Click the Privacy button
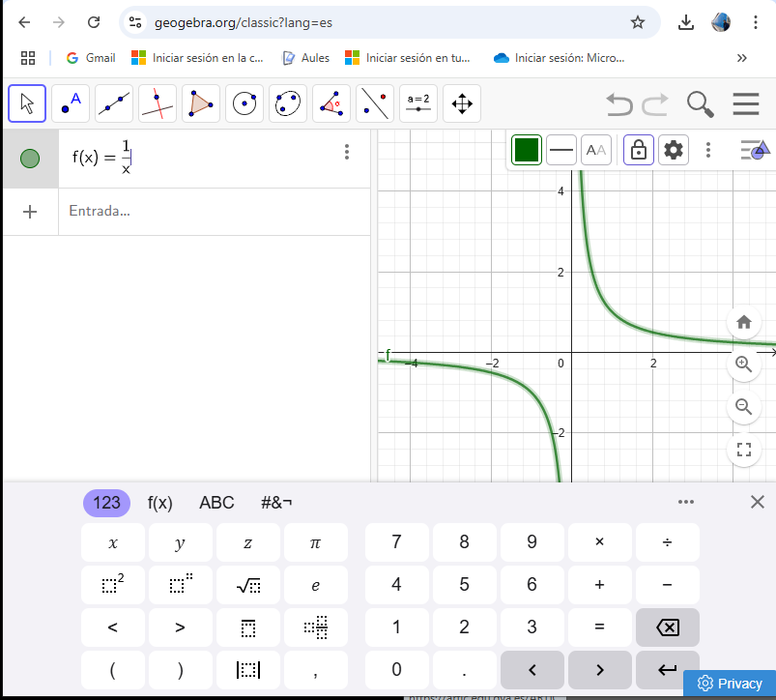 coord(730,684)
